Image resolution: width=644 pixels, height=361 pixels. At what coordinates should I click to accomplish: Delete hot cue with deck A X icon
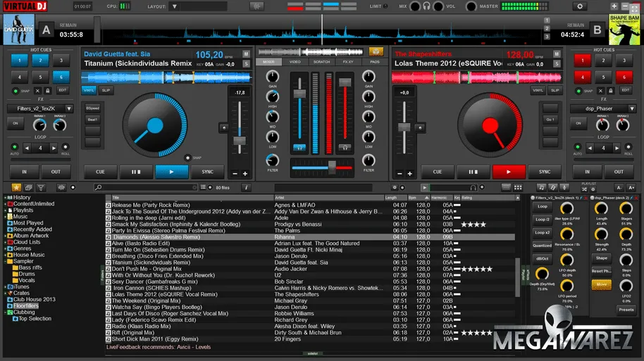pos(38,91)
